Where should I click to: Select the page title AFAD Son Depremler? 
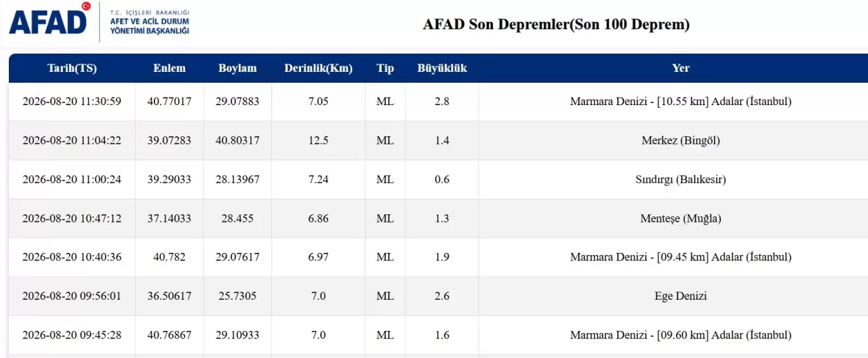556,24
